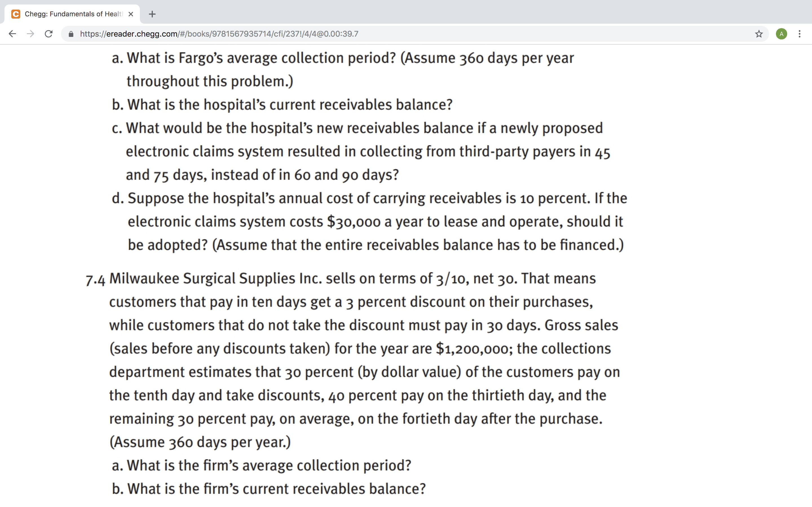This screenshot has height=507, width=812.
Task: Open the green profile avatar menu
Action: coord(782,34)
